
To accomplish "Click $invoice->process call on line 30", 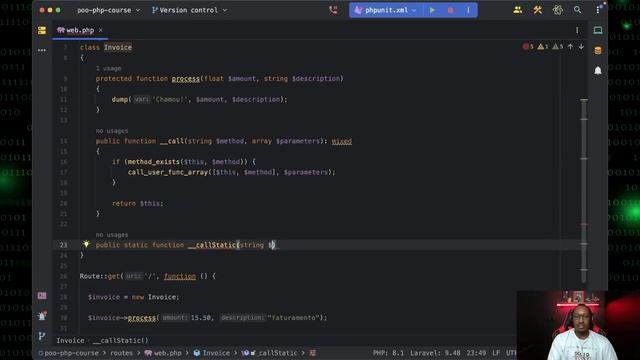I will pyautogui.click(x=122, y=318).
